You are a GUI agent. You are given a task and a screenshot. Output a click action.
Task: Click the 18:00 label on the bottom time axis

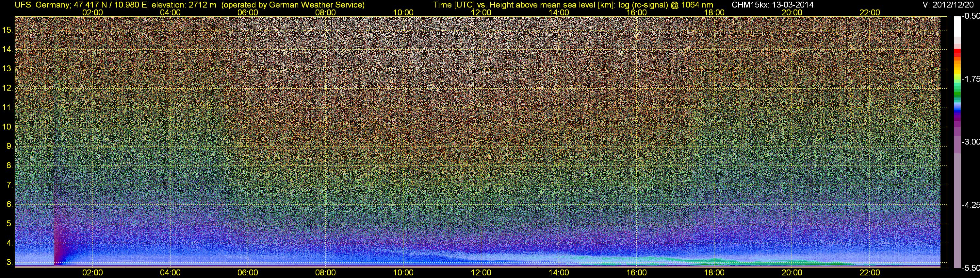(714, 273)
